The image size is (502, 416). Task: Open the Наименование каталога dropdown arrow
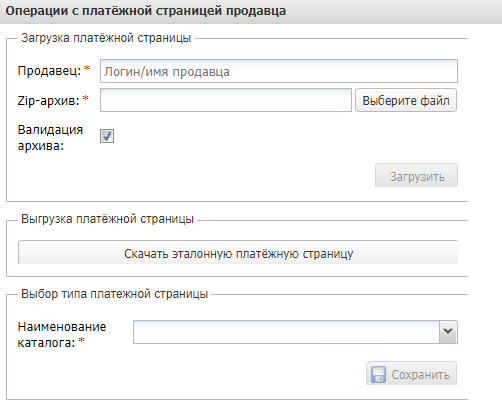point(448,332)
